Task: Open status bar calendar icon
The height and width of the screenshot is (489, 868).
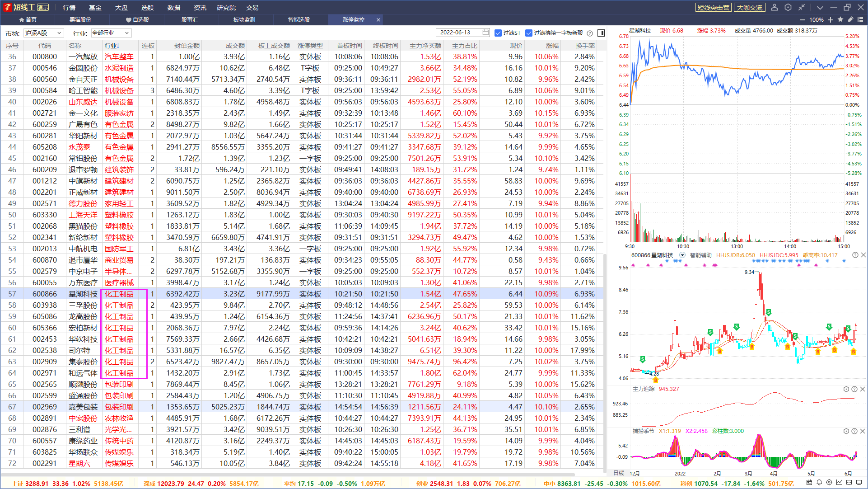Action: point(809,483)
